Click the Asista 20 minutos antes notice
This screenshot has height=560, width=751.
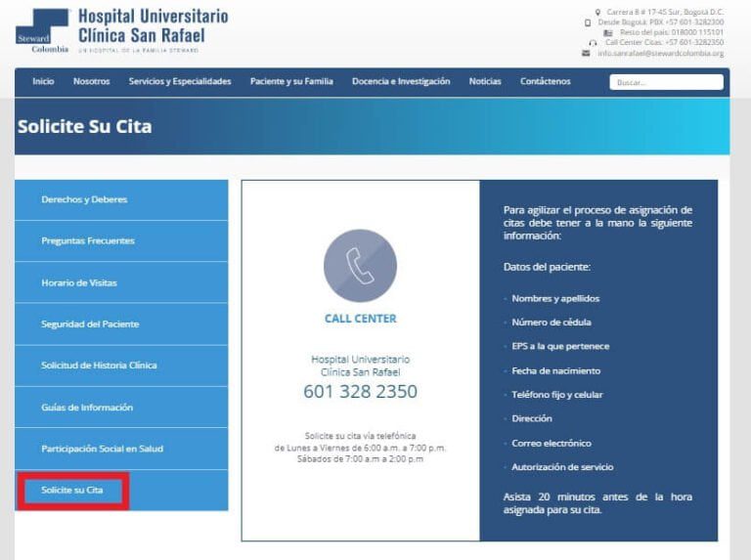pyautogui.click(x=597, y=503)
